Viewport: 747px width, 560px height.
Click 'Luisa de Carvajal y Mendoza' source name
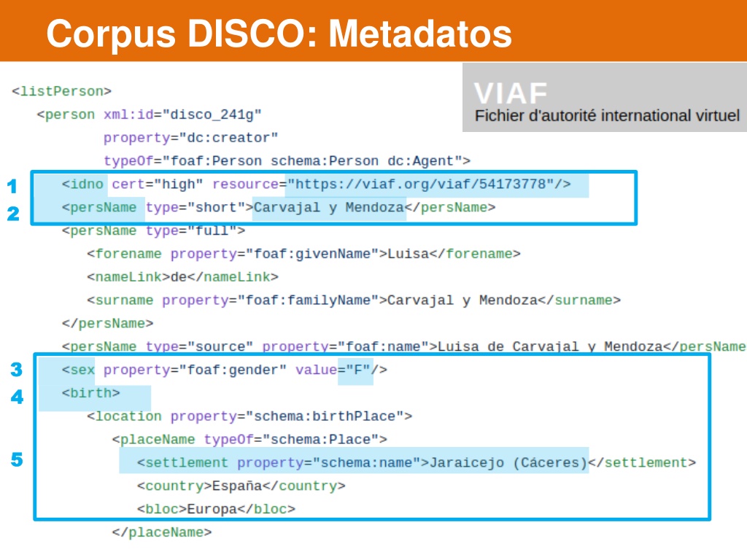pos(550,346)
